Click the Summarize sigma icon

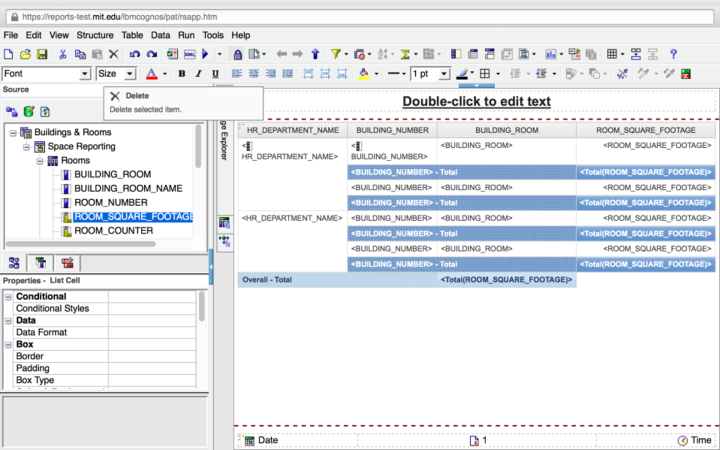[407, 54]
